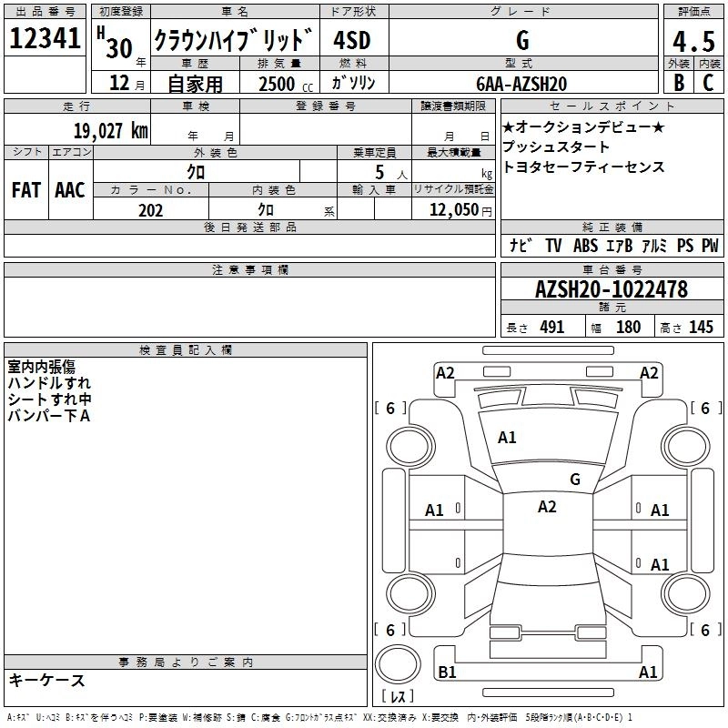Click the registration month 12月
The image size is (728, 728).
126,83
